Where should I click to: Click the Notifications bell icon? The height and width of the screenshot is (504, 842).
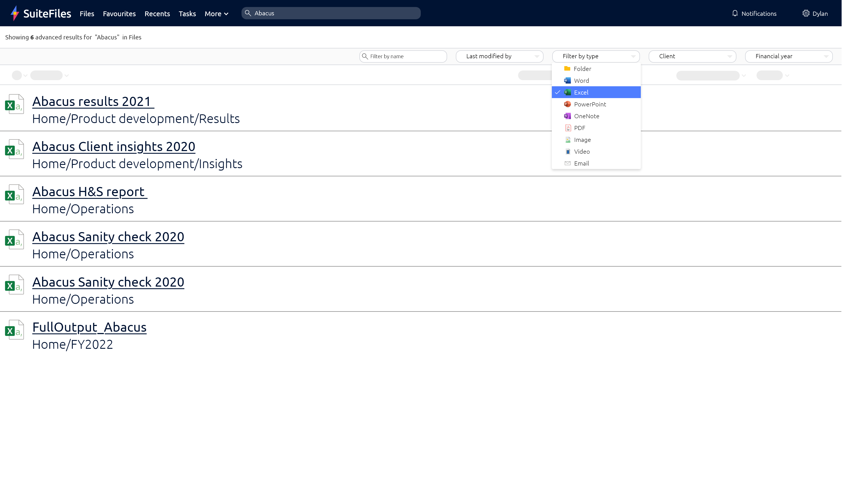pos(735,13)
